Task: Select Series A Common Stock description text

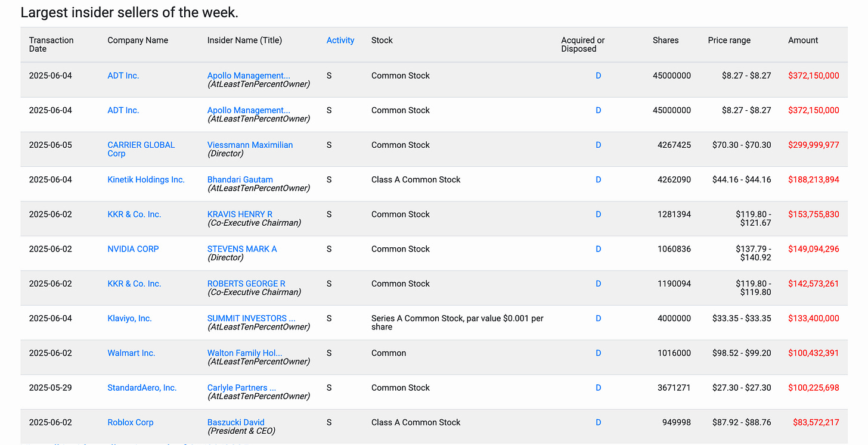Action: pyautogui.click(x=457, y=322)
